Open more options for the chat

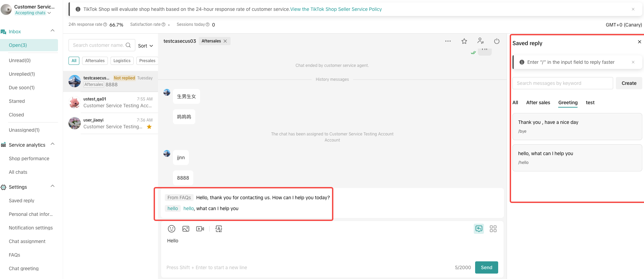tap(448, 41)
